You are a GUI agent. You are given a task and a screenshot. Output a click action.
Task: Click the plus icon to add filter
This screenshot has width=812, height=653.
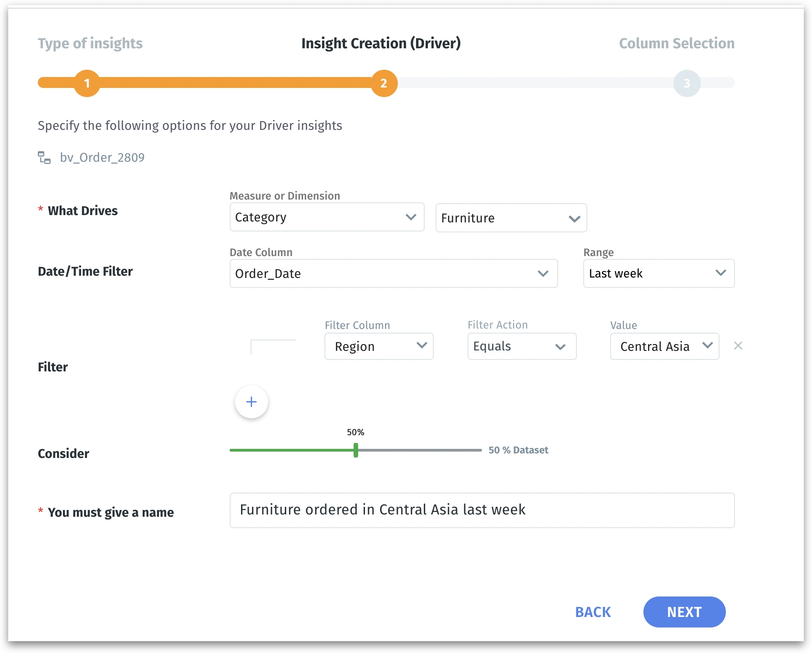point(251,402)
